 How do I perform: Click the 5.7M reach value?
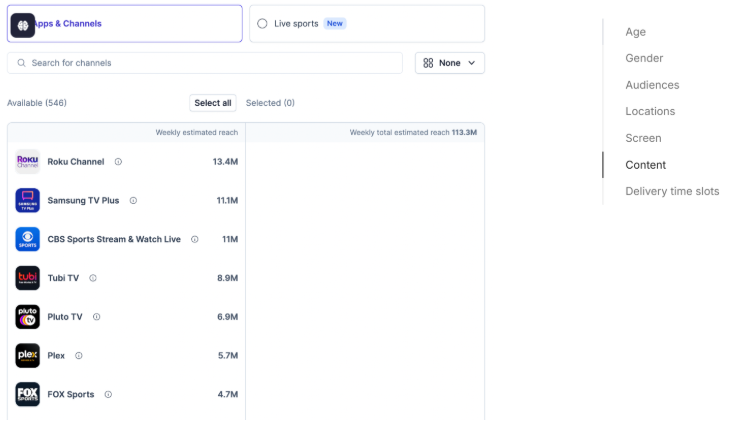[228, 356]
